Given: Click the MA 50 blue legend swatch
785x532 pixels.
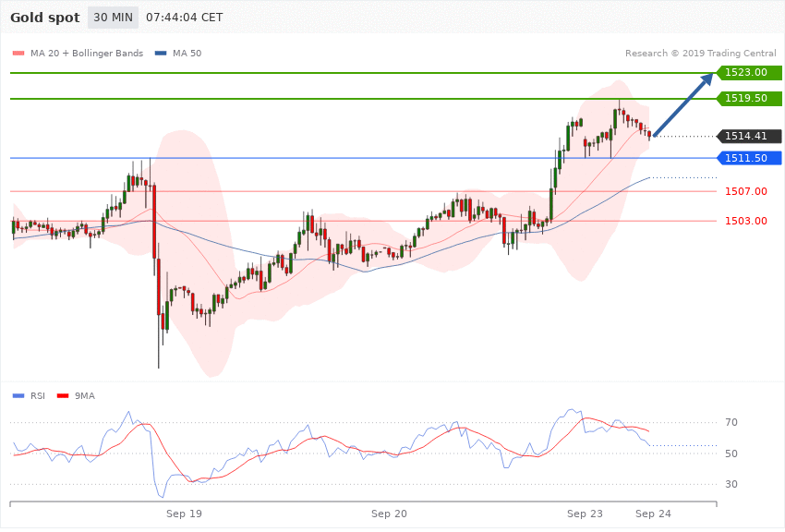Looking at the screenshot, I should click(x=161, y=53).
